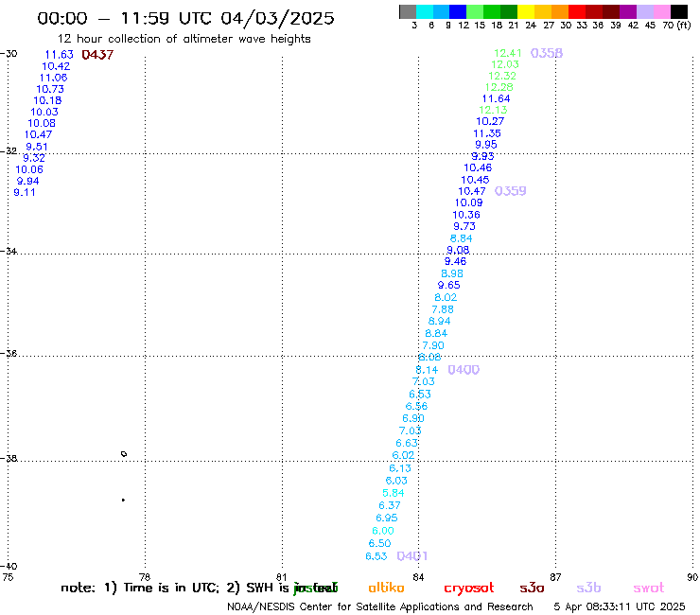700x615 pixels.
Task: Select the 10.42 wave height value
Action: coord(56,66)
